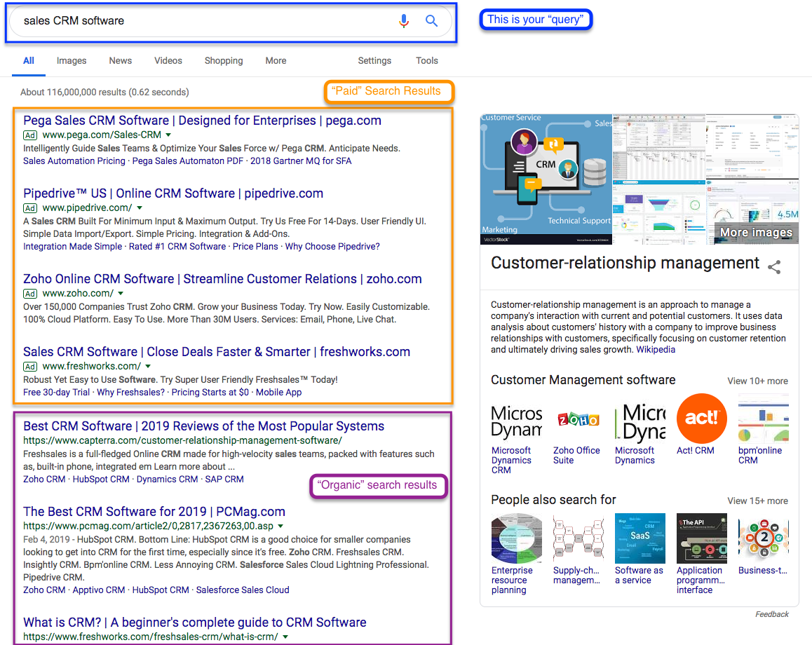Open Enterprise resource planning thumbnail
This screenshot has width=812, height=645.
516,538
